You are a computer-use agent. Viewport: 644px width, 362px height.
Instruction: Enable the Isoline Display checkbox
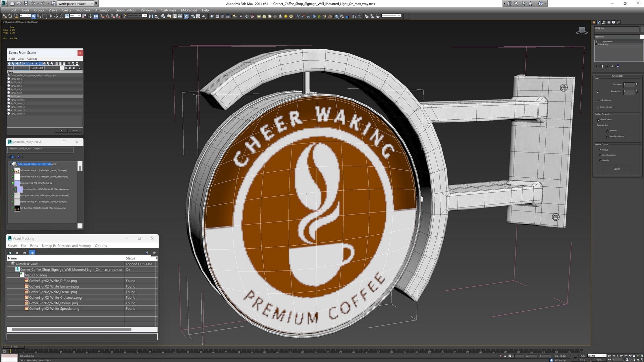point(598,101)
